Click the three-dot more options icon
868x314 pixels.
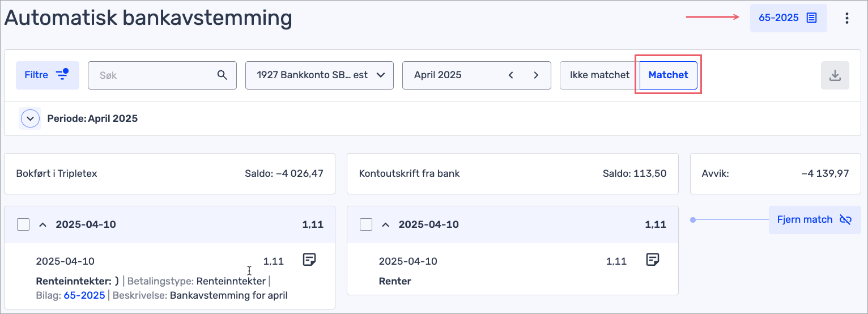[847, 18]
